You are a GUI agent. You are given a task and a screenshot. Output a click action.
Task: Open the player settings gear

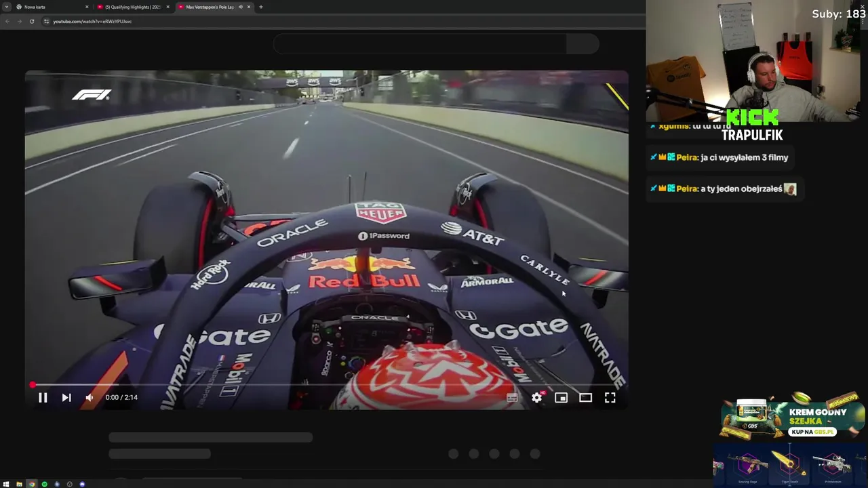pos(537,398)
